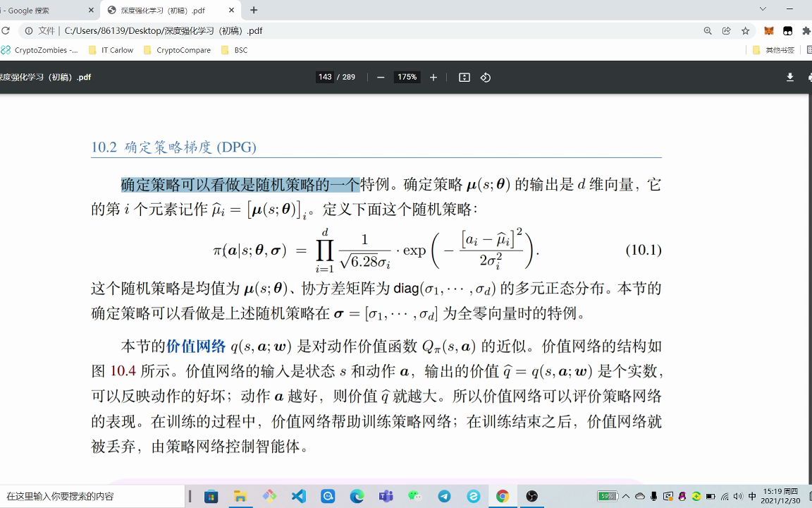Open the 其他书签 bookmarks folder
The image size is (812, 508).
click(785, 50)
